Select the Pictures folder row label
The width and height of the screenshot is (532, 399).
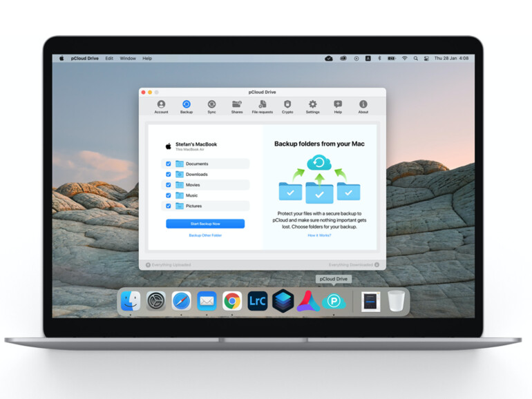tap(193, 206)
